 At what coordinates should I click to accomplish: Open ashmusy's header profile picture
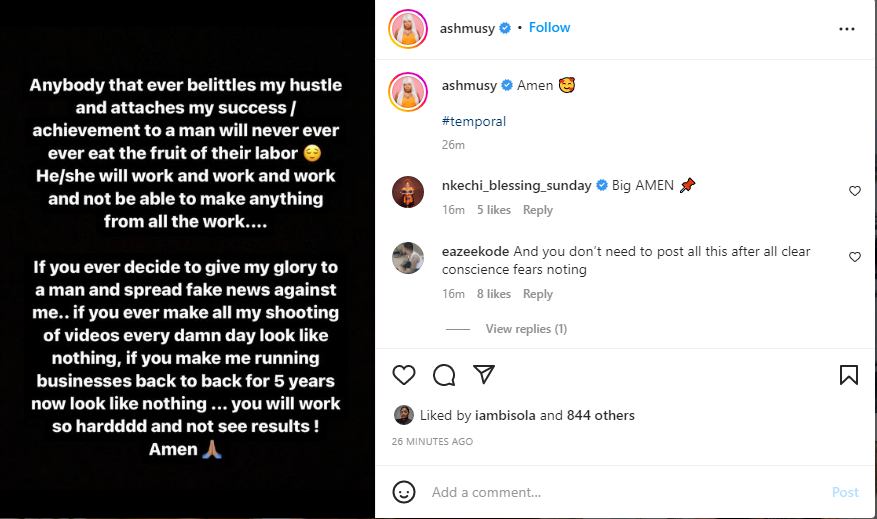point(405,29)
